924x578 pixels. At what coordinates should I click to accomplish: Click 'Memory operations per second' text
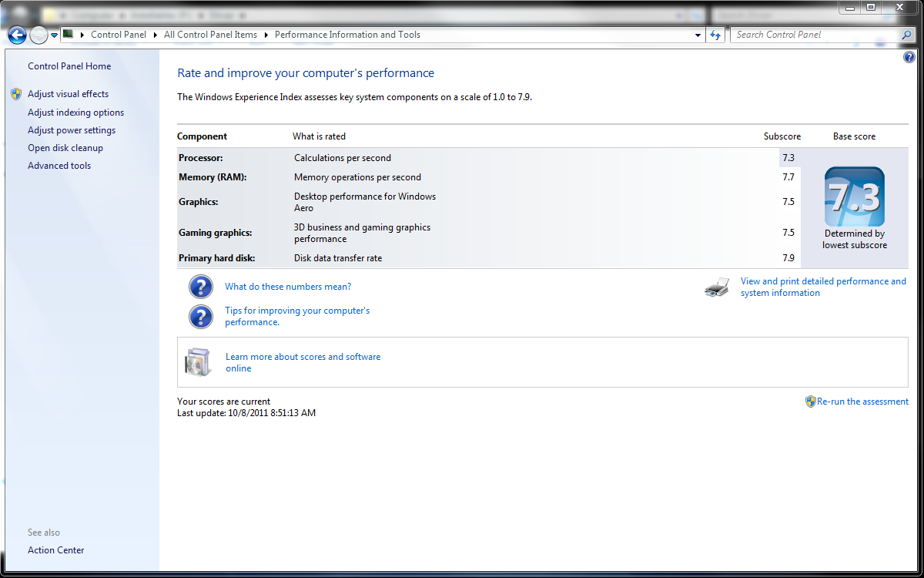pos(357,177)
